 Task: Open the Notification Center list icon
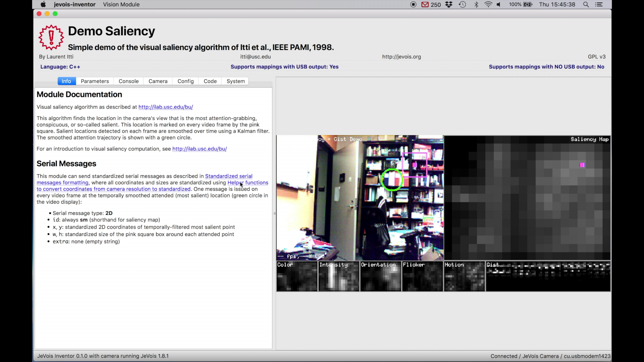(599, 4)
